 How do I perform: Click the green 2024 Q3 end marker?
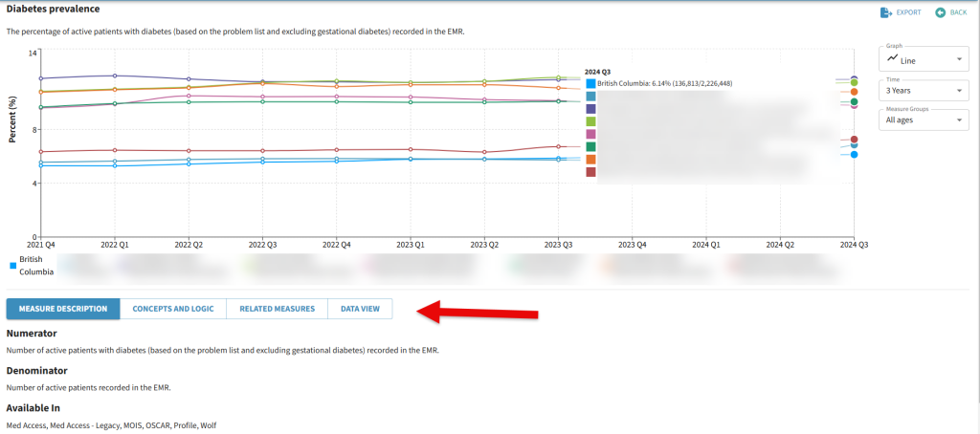[x=854, y=101]
